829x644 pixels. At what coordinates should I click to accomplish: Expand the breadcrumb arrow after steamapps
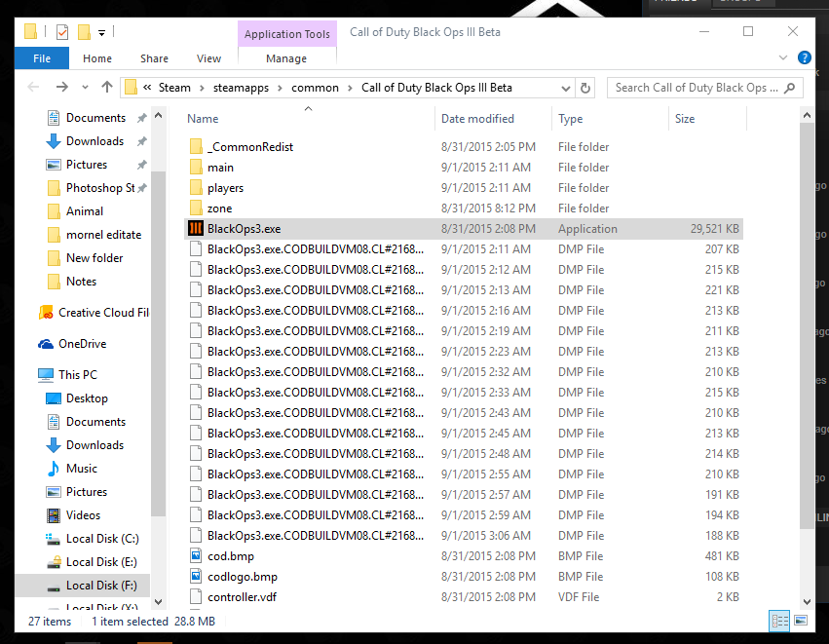[x=280, y=89]
